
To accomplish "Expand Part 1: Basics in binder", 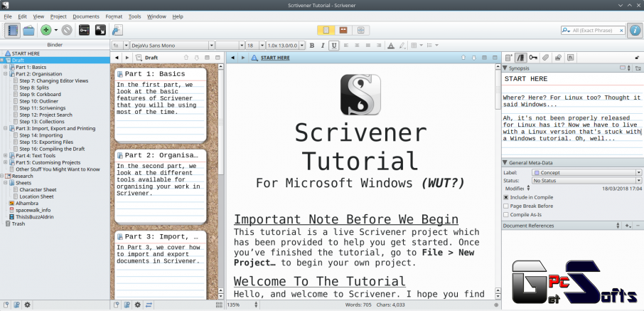I will 6,67.
